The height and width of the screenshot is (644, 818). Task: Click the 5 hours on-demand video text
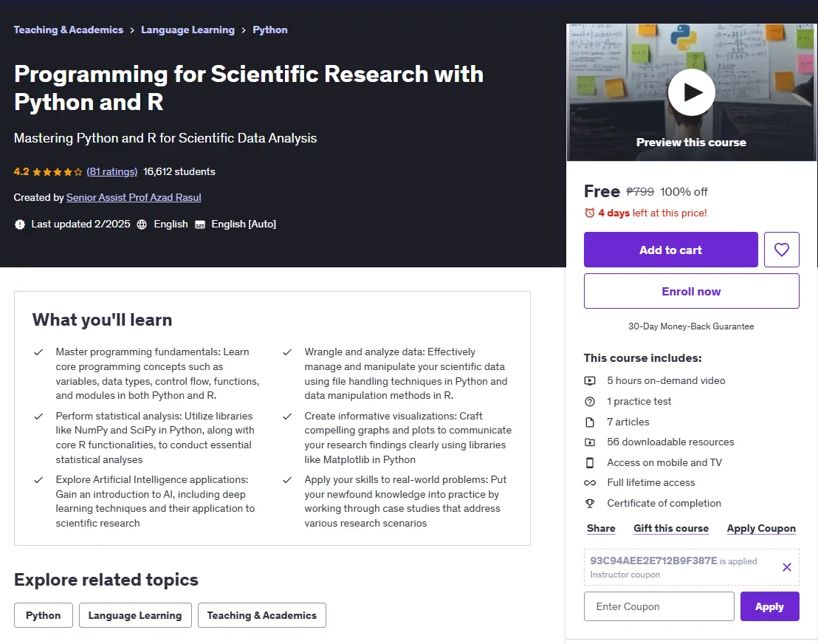(x=666, y=380)
